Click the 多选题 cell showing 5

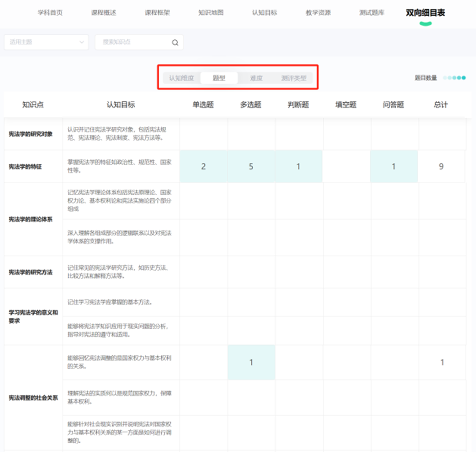pos(251,166)
